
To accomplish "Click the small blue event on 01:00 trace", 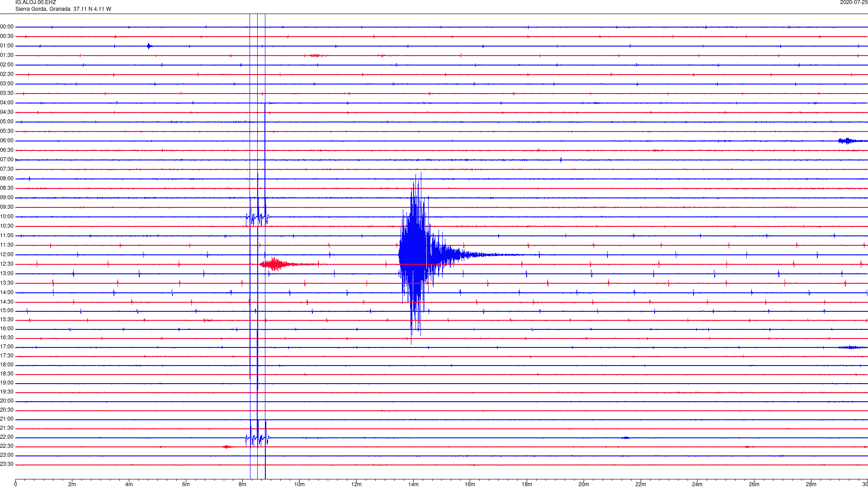I will (149, 46).
